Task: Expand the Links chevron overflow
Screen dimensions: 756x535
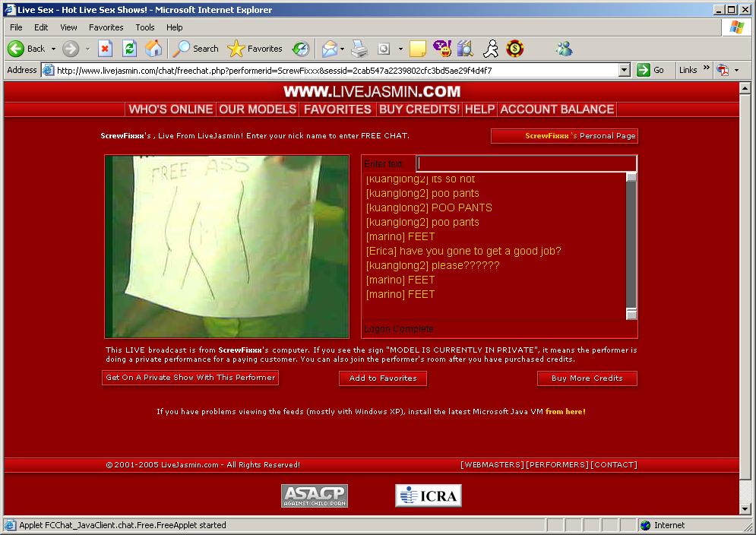Action: 706,68
